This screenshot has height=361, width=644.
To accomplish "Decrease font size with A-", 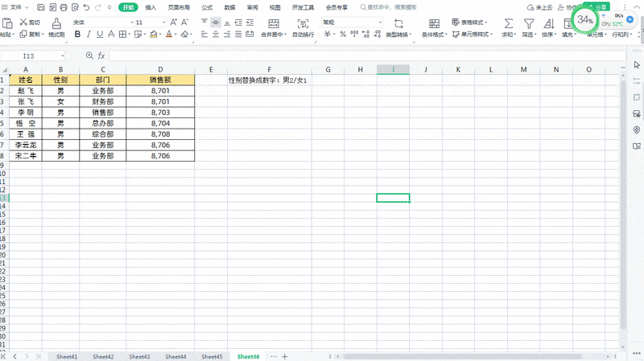I will click(185, 23).
